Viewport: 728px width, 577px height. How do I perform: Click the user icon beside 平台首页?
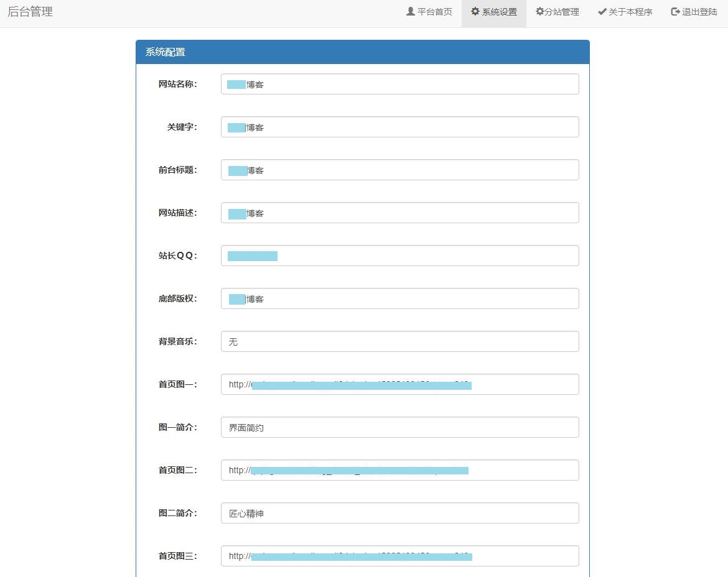pos(411,12)
